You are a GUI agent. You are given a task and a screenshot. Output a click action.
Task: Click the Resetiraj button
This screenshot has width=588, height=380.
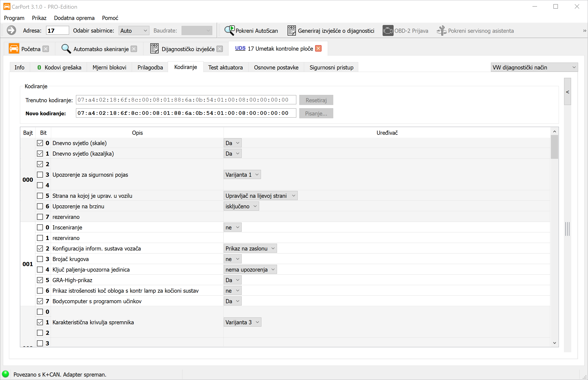coord(316,100)
